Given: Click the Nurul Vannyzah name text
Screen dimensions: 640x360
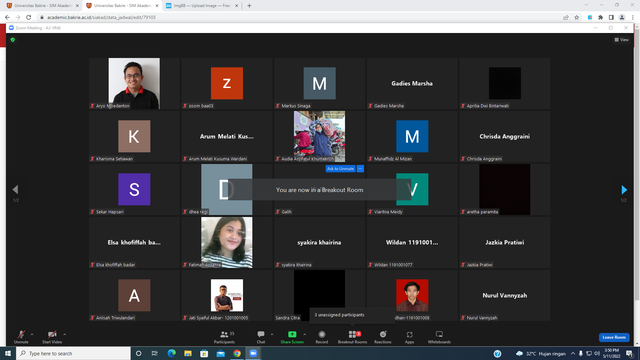Looking at the screenshot, I should click(x=504, y=296).
